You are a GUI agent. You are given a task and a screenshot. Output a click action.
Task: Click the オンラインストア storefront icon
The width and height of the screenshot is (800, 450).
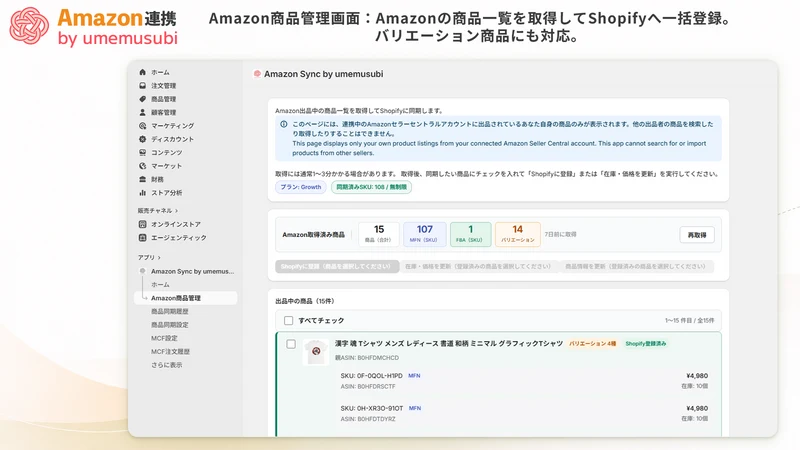(142, 224)
